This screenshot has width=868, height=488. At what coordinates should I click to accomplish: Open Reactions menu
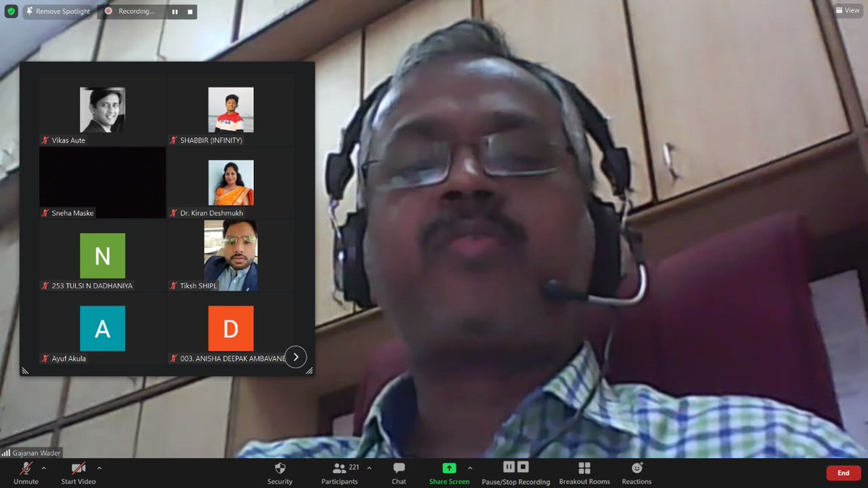click(x=637, y=473)
